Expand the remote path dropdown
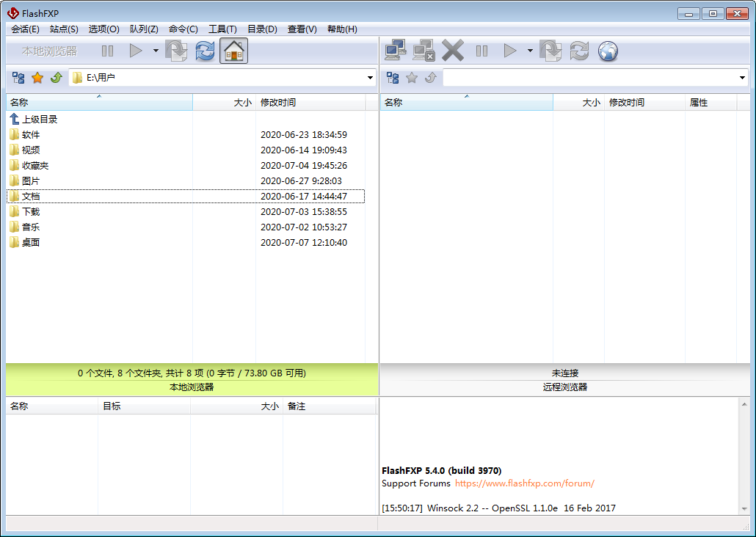756x537 pixels. coord(742,78)
